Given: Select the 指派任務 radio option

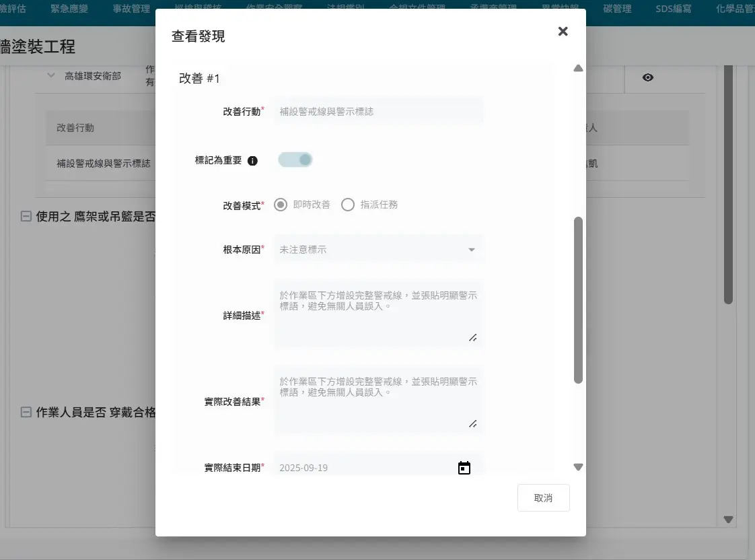Looking at the screenshot, I should pyautogui.click(x=348, y=205).
